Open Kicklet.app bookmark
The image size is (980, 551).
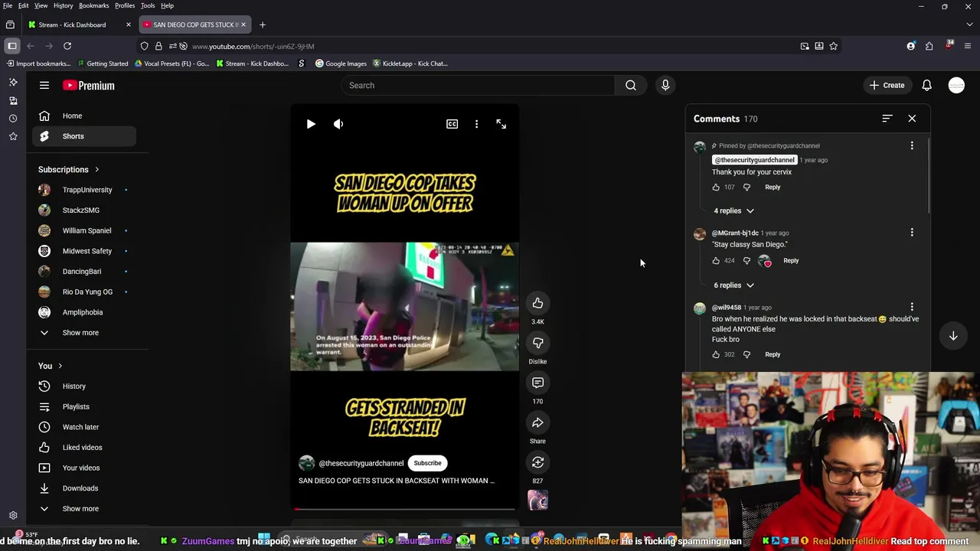410,64
